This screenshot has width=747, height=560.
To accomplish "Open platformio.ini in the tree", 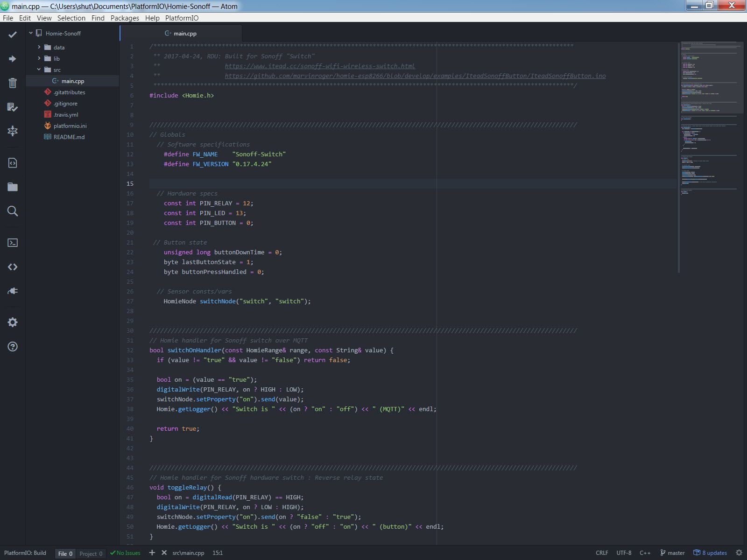I will pos(70,126).
